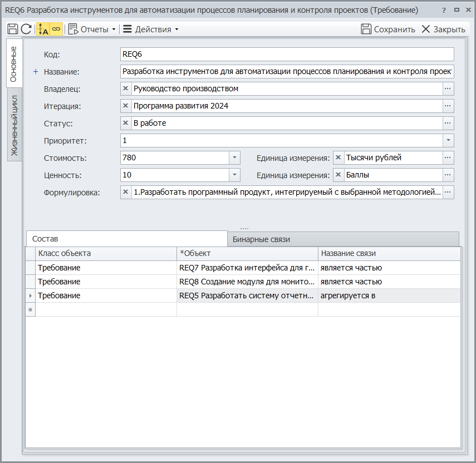476x463 pixels.
Task: Switch to the Жизненный цикл side tab
Action: tap(14, 125)
